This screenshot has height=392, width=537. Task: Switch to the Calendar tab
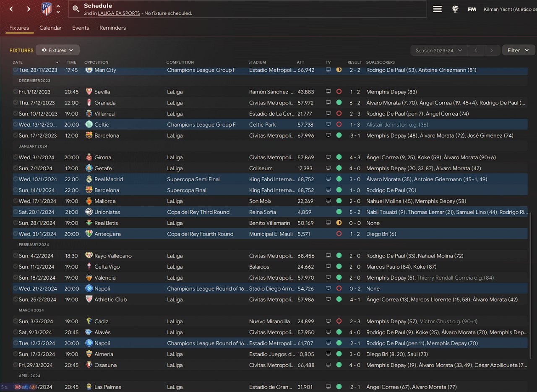[50, 28]
